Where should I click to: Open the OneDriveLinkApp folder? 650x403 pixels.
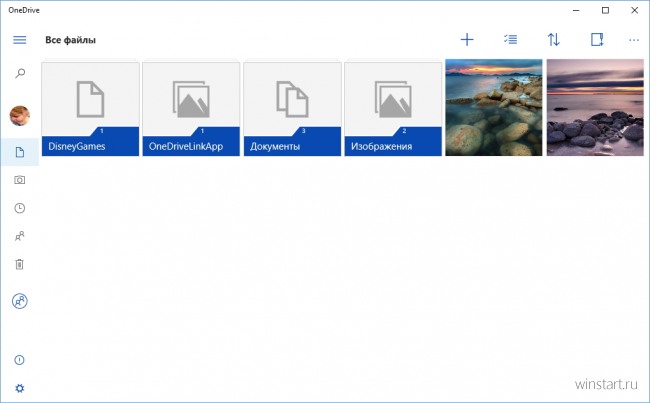click(x=191, y=109)
